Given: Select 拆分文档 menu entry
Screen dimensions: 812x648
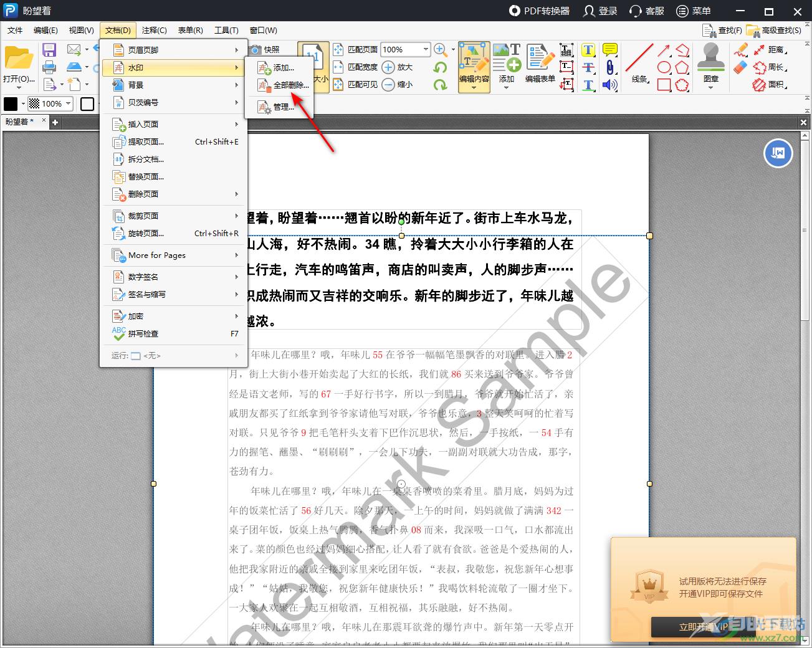Looking at the screenshot, I should coord(174,159).
